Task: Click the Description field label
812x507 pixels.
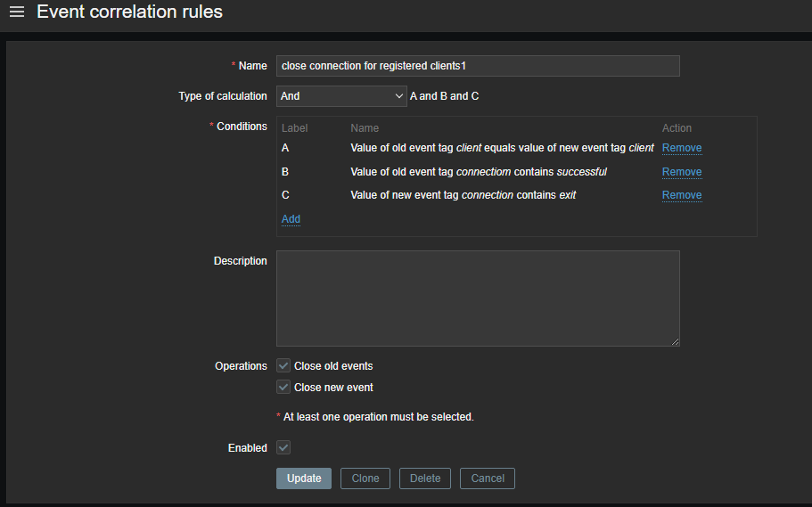Action: (x=240, y=261)
